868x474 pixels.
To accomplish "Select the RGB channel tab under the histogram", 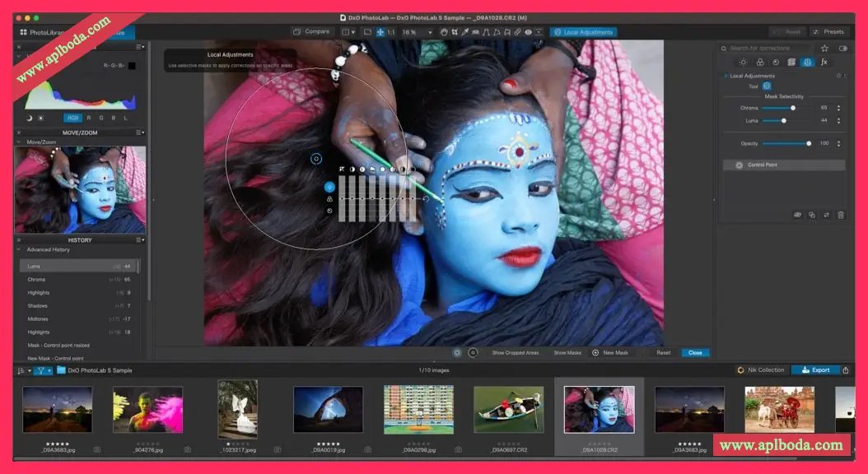I will point(72,117).
